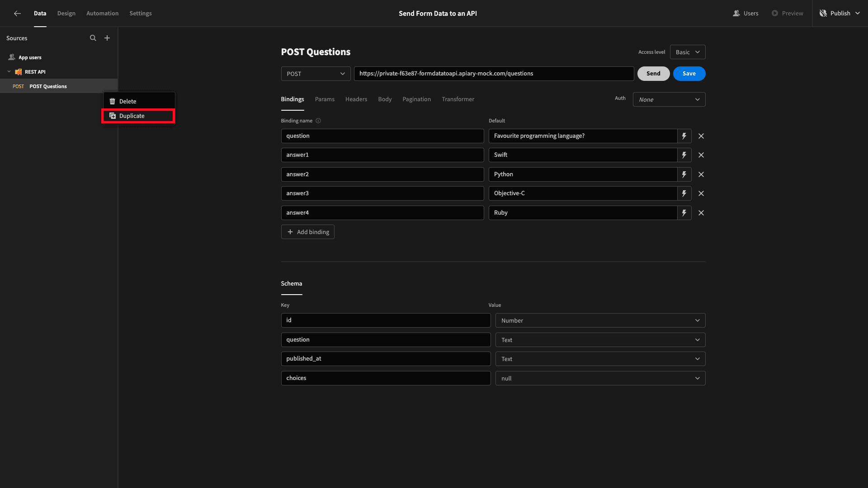Click Add binding to create new binding
This screenshot has height=488, width=868.
tap(307, 231)
